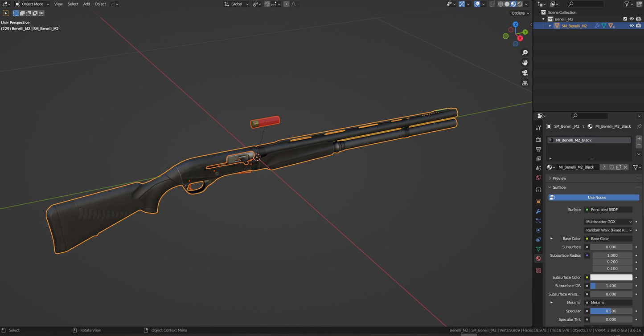Viewport: 644px width, 336px height.
Task: Open the Render Properties tab
Action: pos(538,139)
